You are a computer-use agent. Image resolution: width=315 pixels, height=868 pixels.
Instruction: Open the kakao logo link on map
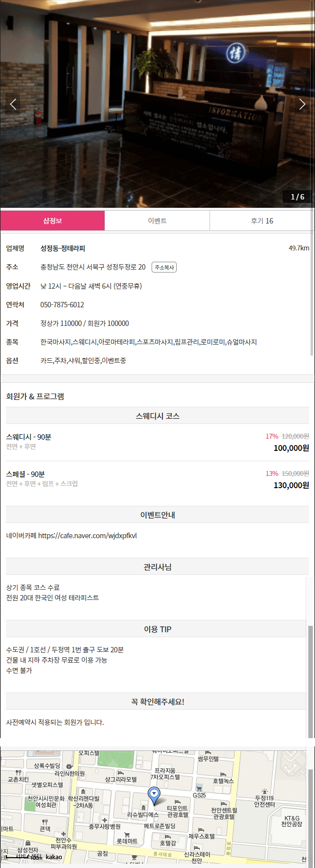(54, 857)
